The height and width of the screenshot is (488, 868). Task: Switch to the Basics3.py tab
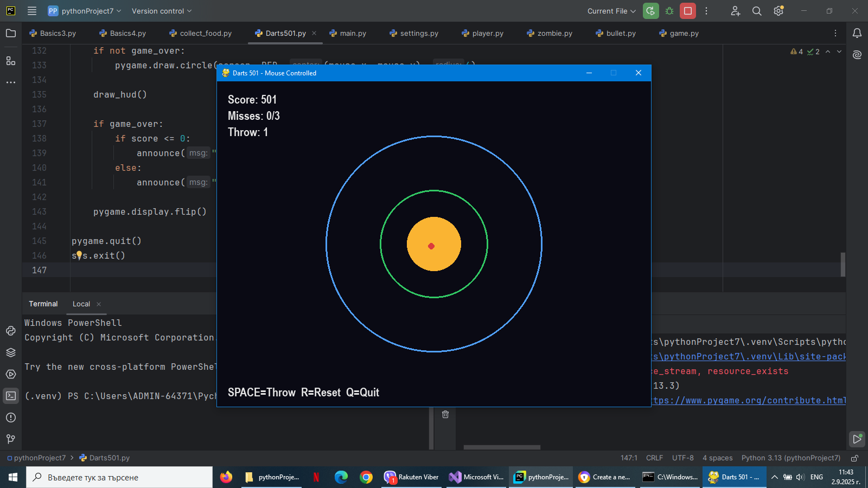pyautogui.click(x=53, y=33)
